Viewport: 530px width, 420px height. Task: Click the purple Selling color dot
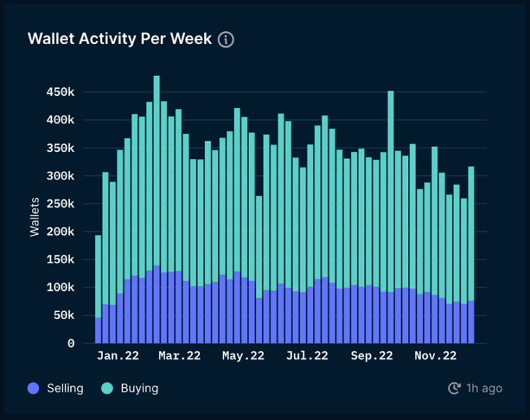pyautogui.click(x=33, y=388)
